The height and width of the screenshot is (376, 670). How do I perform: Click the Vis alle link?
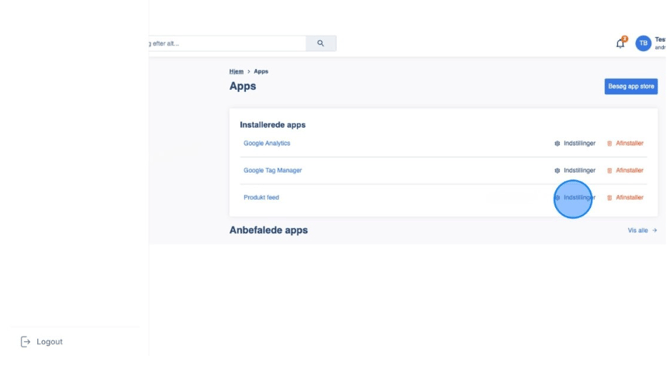pos(638,230)
